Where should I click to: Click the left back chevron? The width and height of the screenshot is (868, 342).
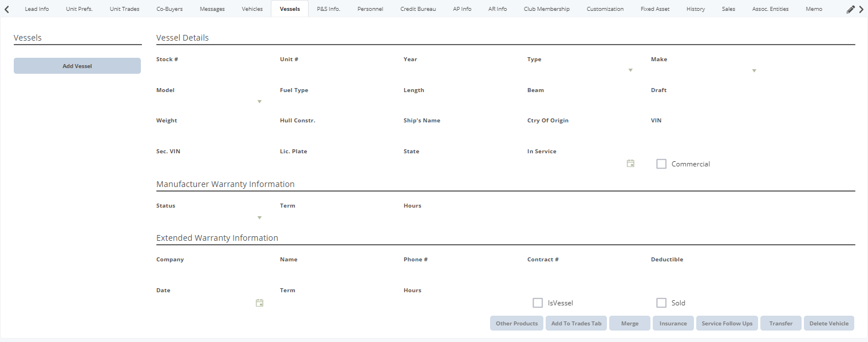tap(6, 9)
